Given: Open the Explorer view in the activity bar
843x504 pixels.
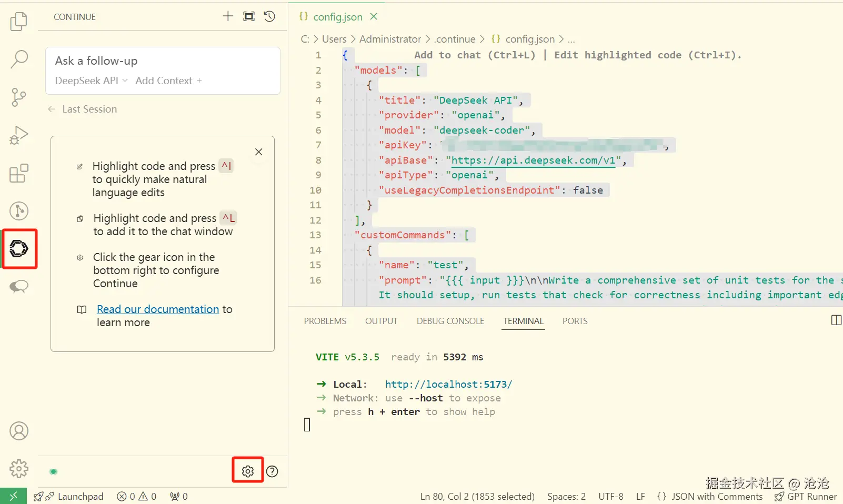Looking at the screenshot, I should click(x=19, y=21).
